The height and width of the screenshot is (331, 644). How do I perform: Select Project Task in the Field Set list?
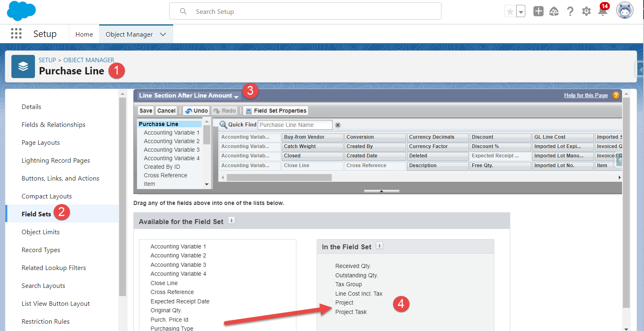pyautogui.click(x=351, y=312)
